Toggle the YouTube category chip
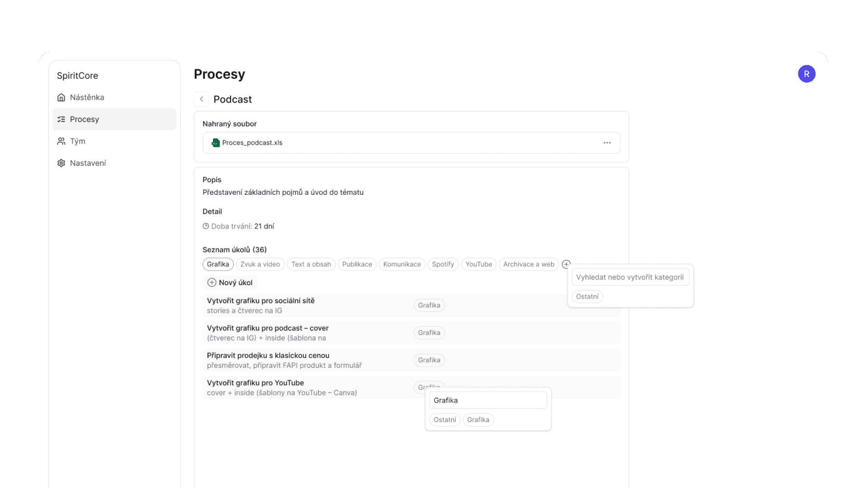Viewport: 868px width, 488px height. coord(478,264)
